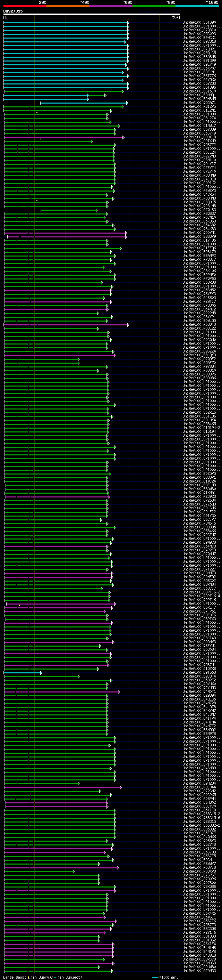
Task: Select the UniRef100_B3NOG3 label
Action: tap(199, 963)
